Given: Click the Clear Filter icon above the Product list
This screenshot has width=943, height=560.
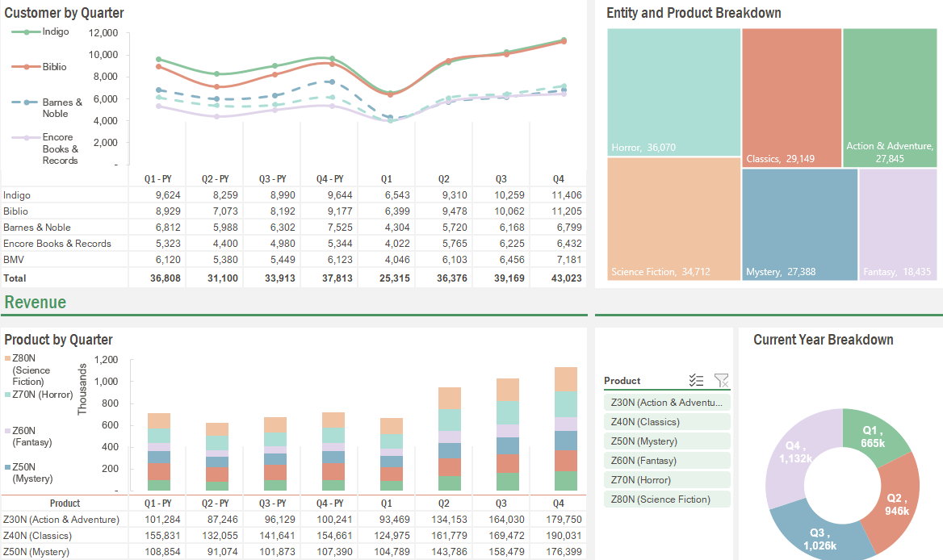Looking at the screenshot, I should pos(721,380).
